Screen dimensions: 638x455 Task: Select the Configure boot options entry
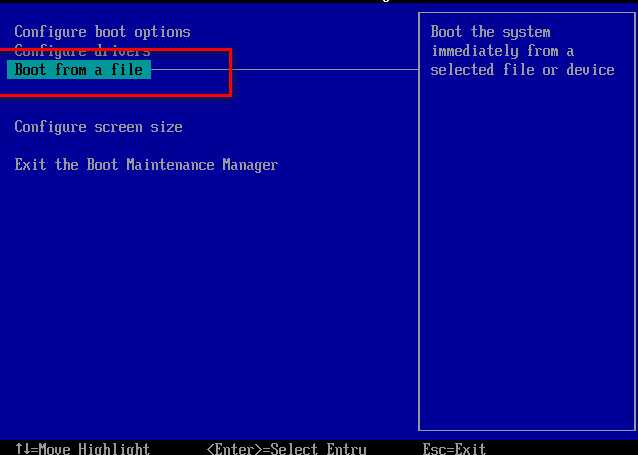[102, 32]
